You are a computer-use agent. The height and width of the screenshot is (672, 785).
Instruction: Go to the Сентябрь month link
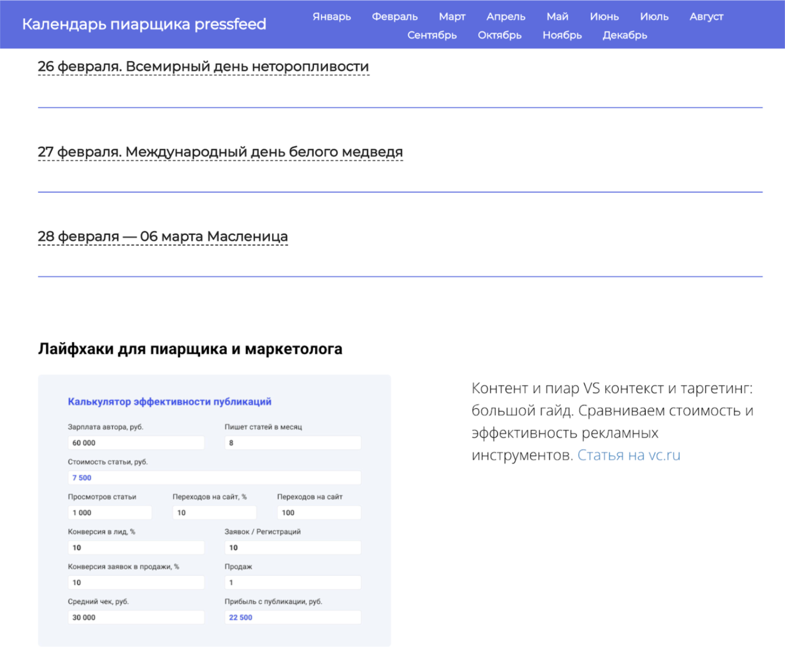(432, 36)
